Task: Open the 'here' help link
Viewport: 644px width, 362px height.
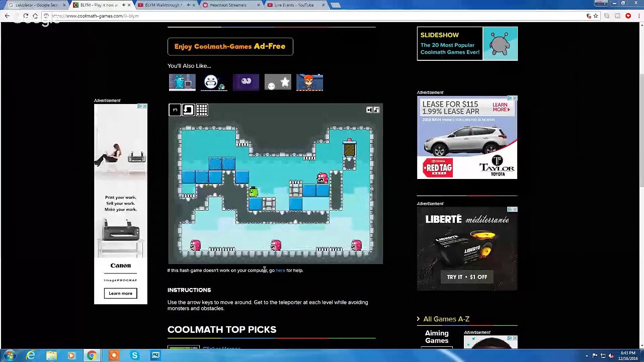Action: click(280, 270)
